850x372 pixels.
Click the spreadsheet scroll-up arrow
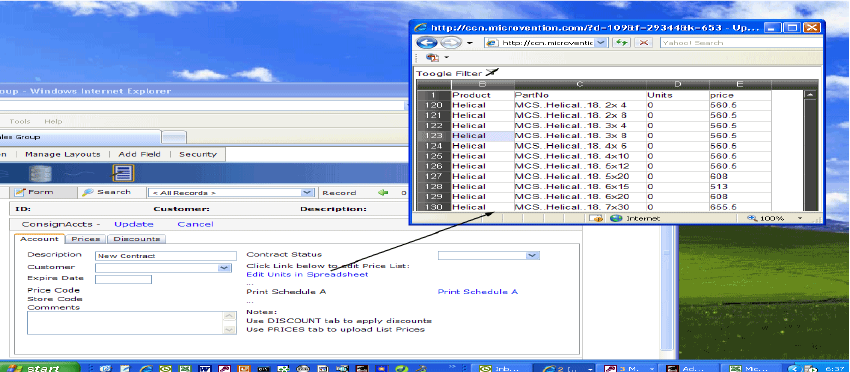pyautogui.click(x=810, y=95)
